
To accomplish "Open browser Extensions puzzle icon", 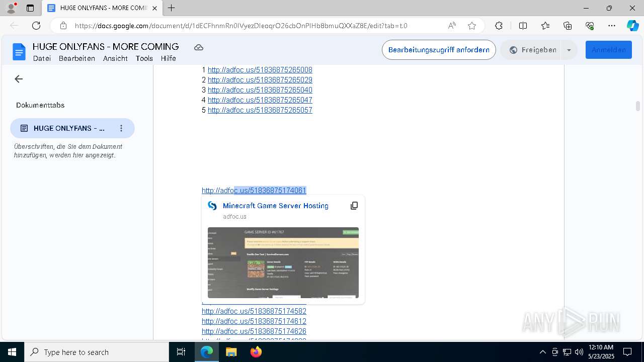I will coord(499,26).
